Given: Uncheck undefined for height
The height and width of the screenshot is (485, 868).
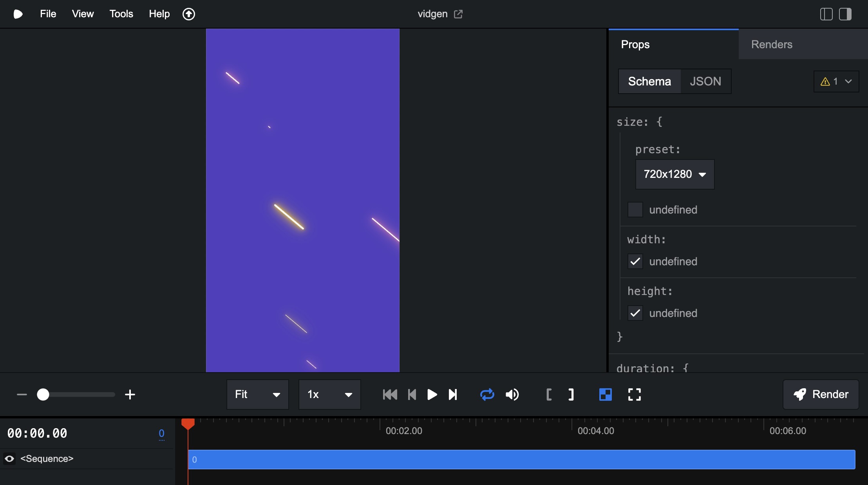Looking at the screenshot, I should pyautogui.click(x=635, y=313).
